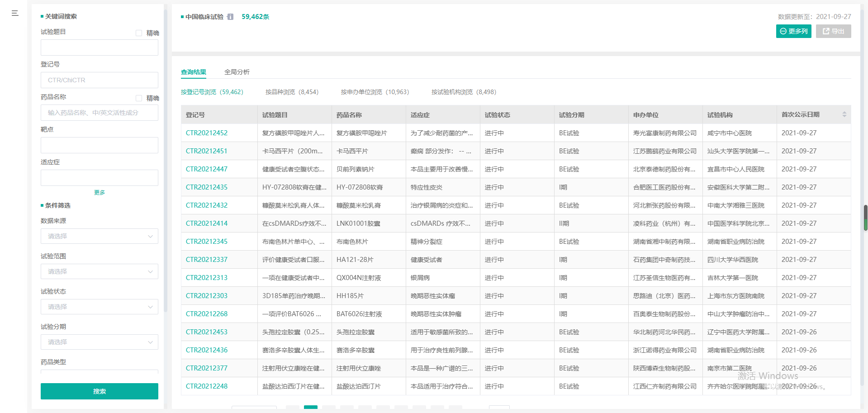
Task: Open trial CTR20212453 link
Action: click(x=207, y=332)
